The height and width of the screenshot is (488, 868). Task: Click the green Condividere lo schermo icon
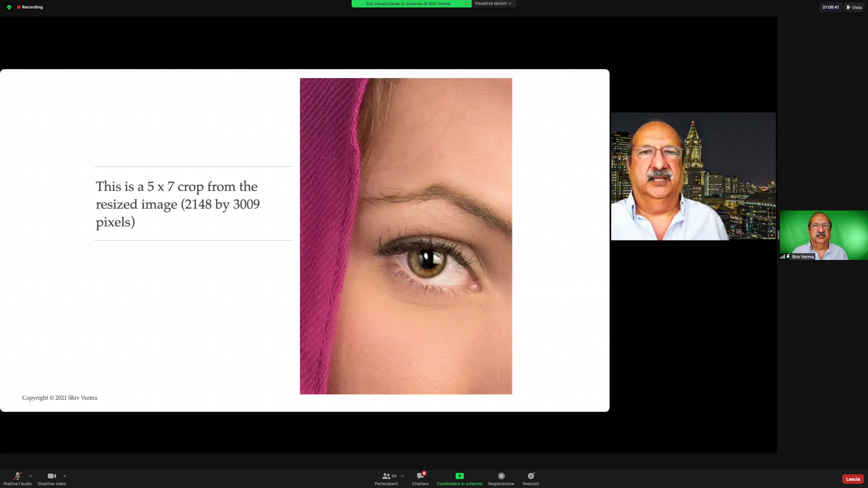[x=460, y=476]
